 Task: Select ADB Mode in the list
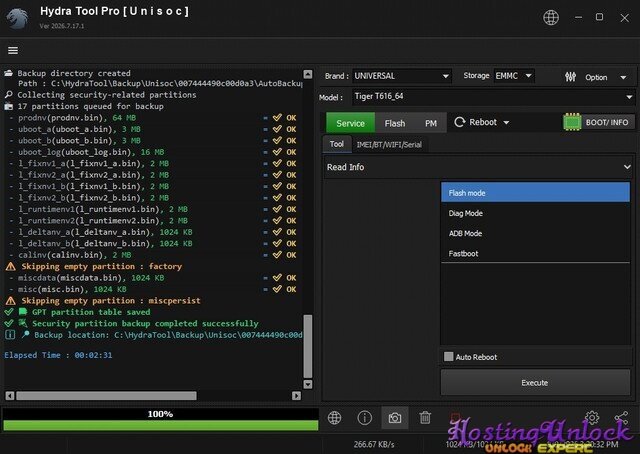click(x=535, y=233)
